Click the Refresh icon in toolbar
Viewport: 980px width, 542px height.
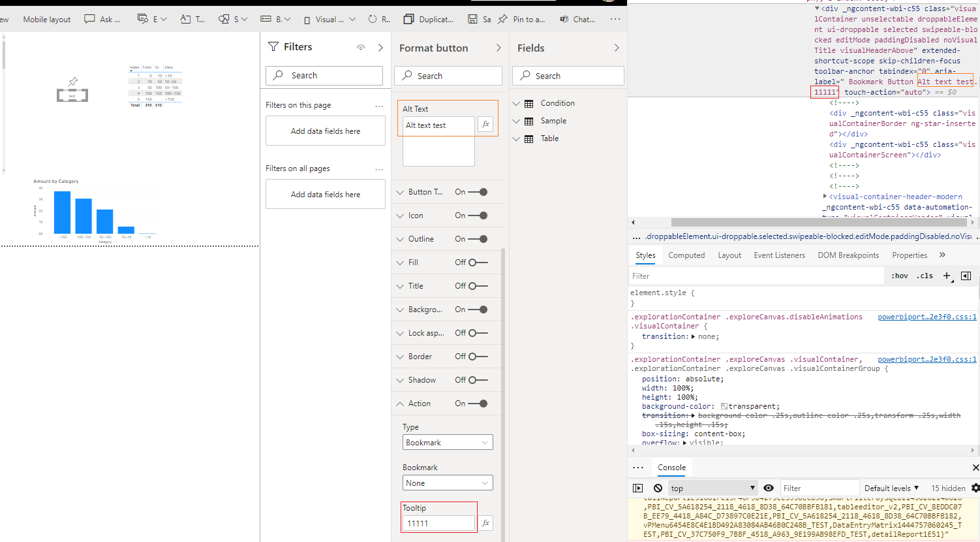372,19
